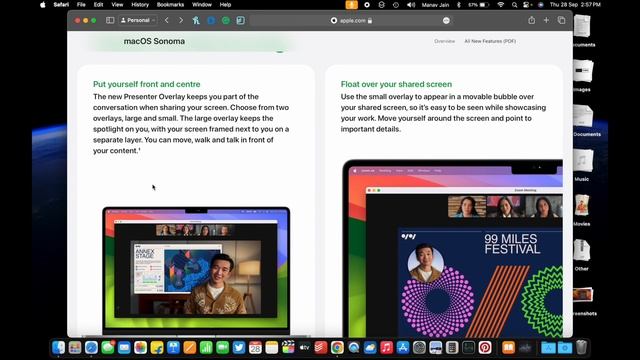Click the macOS Sonoma page title

click(154, 41)
